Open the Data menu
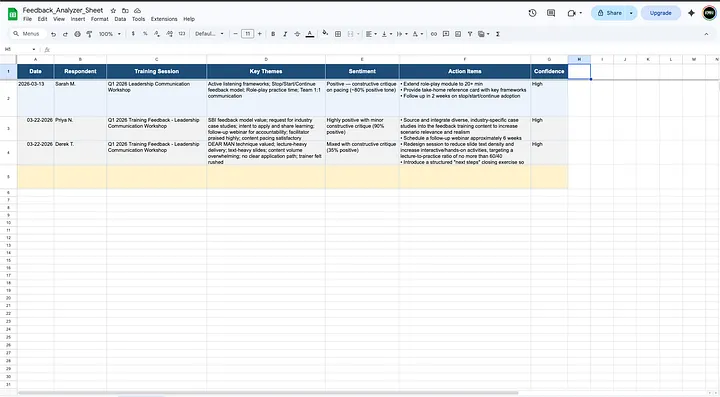720x397 pixels. coord(120,19)
